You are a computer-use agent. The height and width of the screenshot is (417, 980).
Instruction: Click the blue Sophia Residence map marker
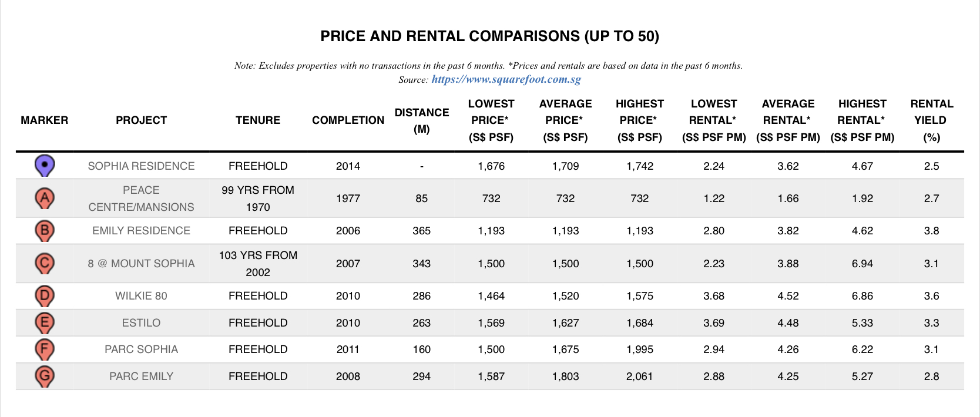45,165
